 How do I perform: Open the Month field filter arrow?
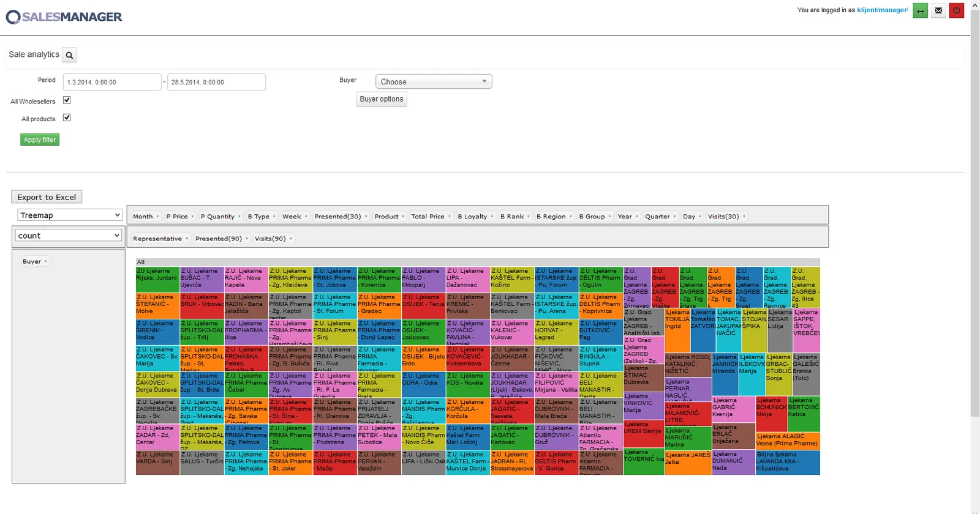[x=157, y=217]
